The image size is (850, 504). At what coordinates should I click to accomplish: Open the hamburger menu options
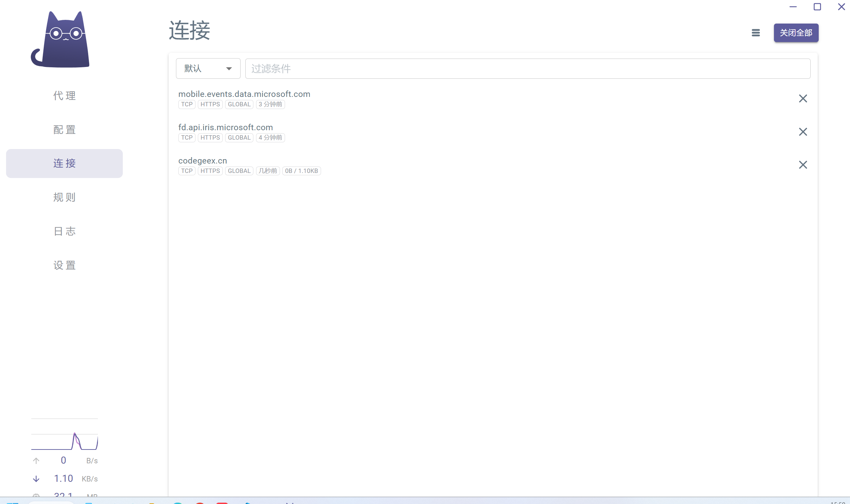tap(755, 33)
